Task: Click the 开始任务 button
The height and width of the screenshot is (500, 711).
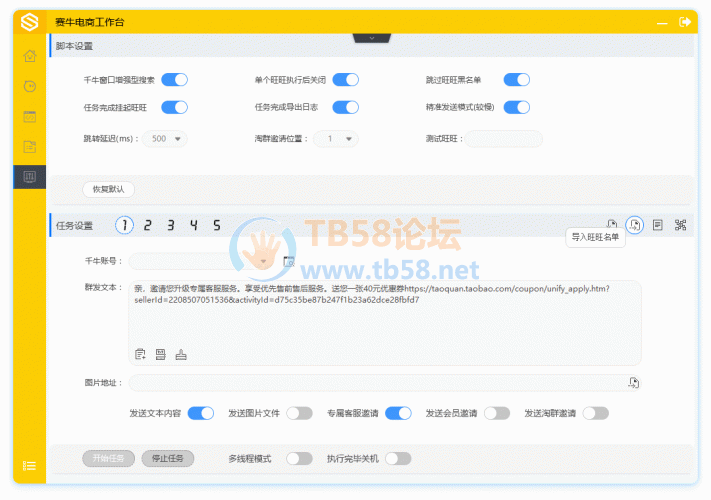Action: (108, 458)
